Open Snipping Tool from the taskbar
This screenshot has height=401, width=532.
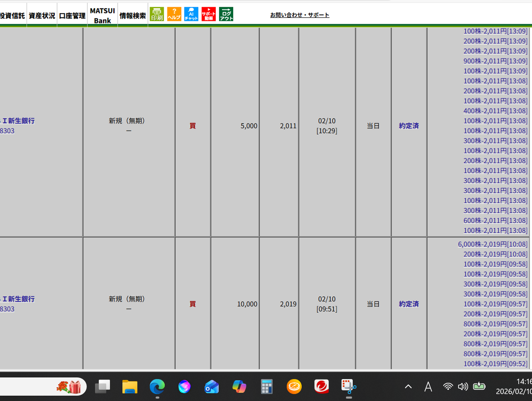coord(349,387)
